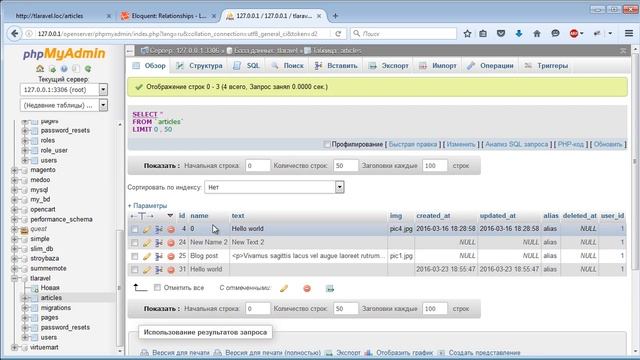
Task: Delete the row with id 4
Action: pos(171,229)
